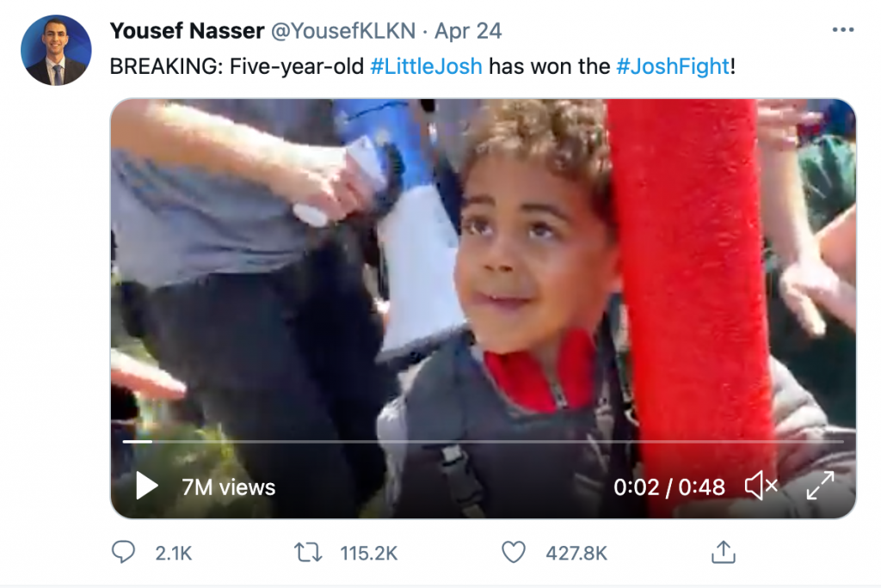
Task: Expand video to fullscreen
Action: (x=820, y=486)
